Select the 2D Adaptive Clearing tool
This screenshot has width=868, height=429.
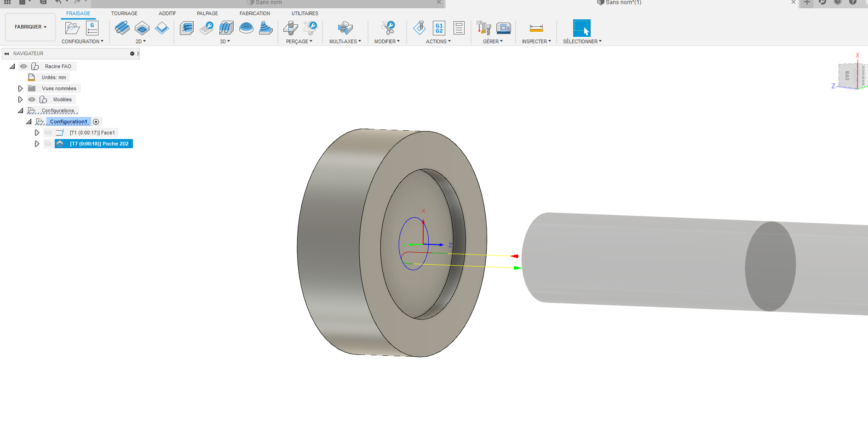coord(122,28)
